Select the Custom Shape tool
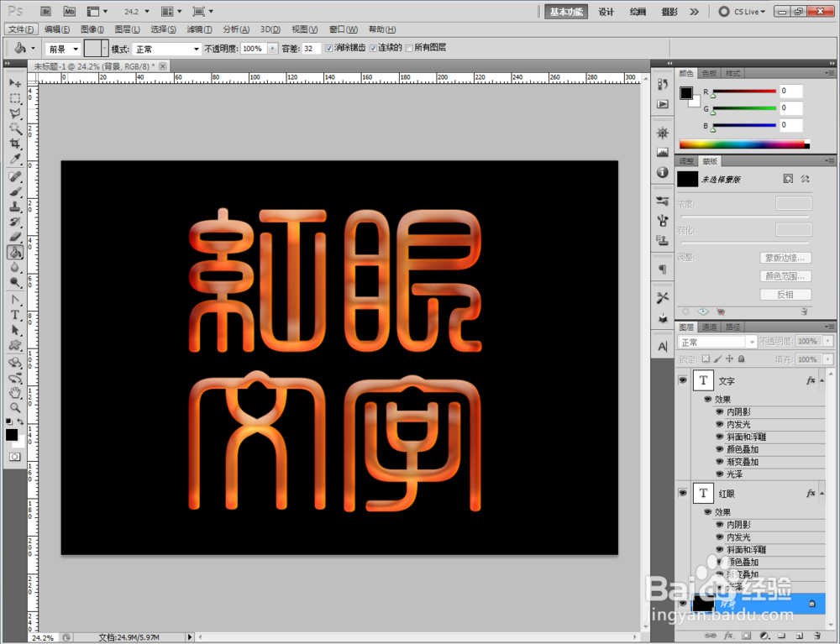840x644 pixels. (x=15, y=345)
